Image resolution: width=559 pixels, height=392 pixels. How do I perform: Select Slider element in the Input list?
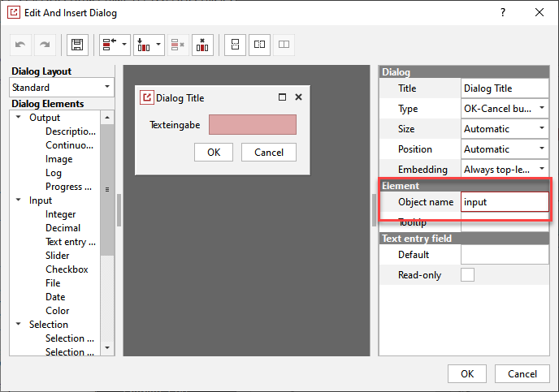(58, 256)
